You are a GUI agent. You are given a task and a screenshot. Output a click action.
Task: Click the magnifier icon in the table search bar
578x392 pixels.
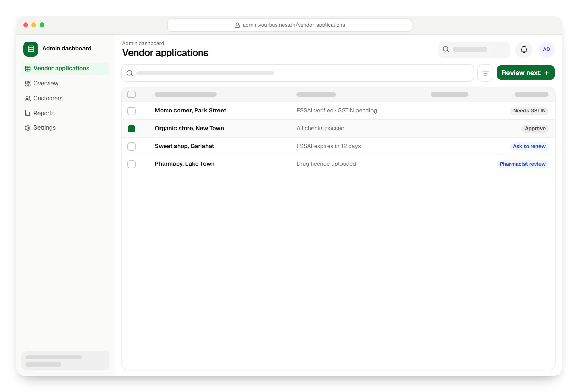point(130,73)
